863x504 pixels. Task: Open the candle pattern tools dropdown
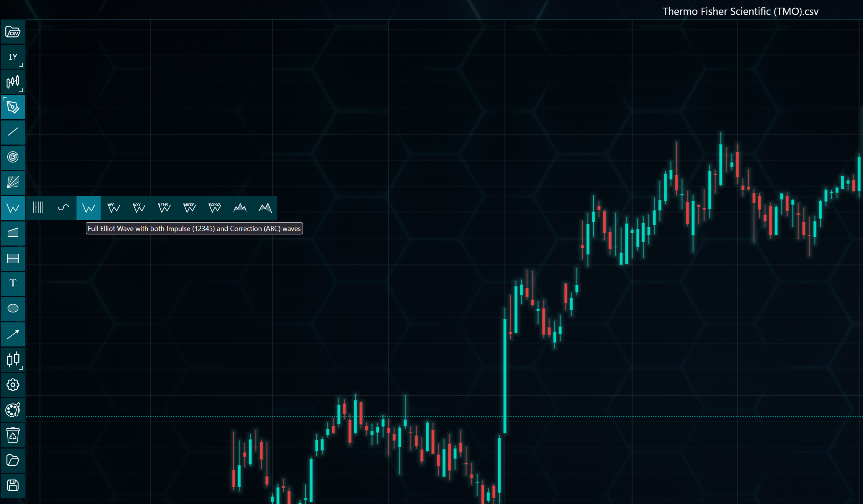pos(13,359)
